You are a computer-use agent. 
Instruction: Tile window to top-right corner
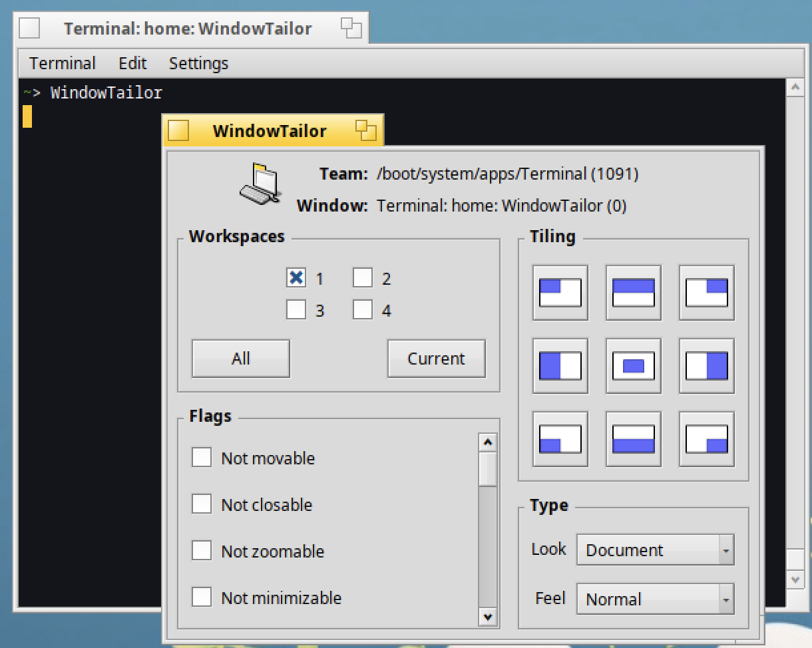tap(706, 293)
